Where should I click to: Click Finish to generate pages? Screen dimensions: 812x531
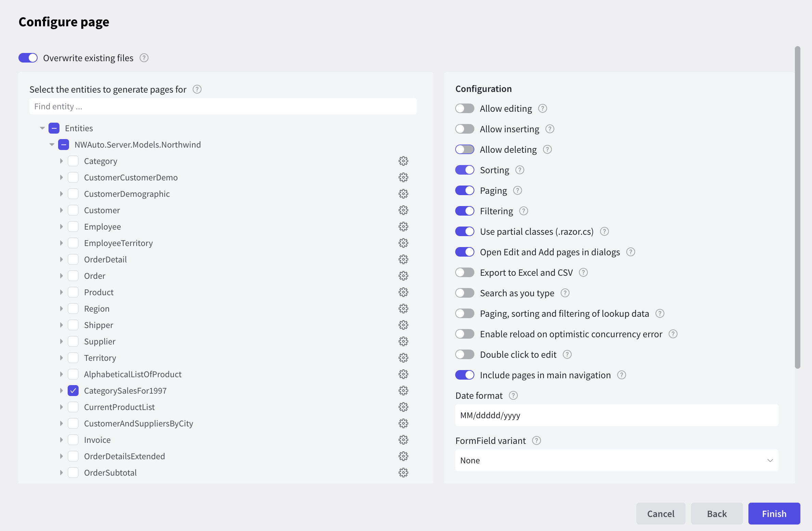[x=774, y=514]
